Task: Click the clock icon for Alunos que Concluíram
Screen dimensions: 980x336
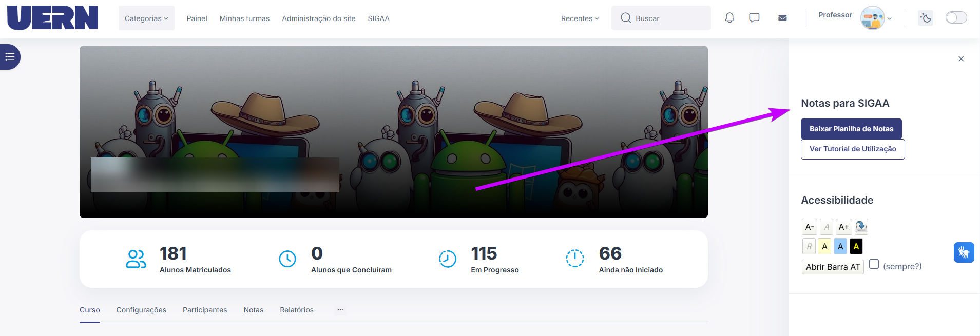Action: [287, 259]
